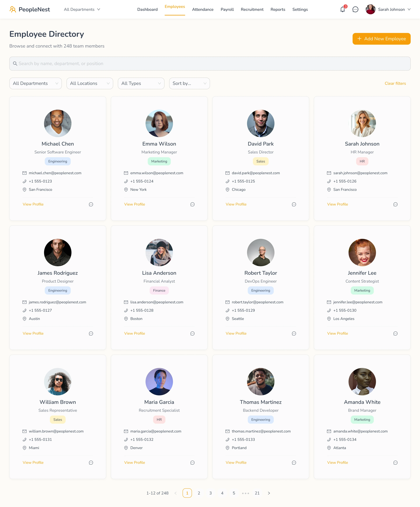The width and height of the screenshot is (420, 507).
Task: Open the Sort by dropdown
Action: point(189,83)
